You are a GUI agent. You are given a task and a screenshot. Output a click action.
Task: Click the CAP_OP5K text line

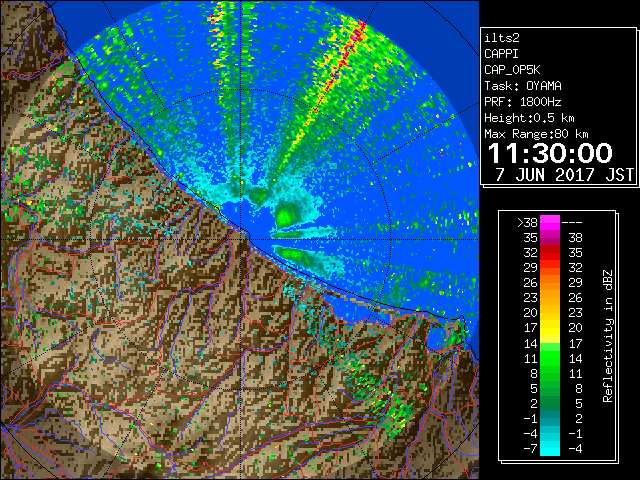[x=512, y=70]
